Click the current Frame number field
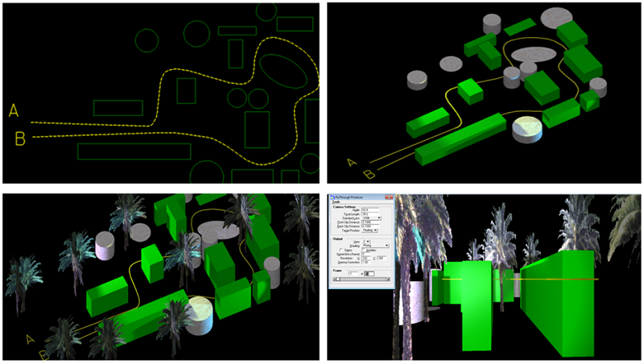 click(x=353, y=273)
